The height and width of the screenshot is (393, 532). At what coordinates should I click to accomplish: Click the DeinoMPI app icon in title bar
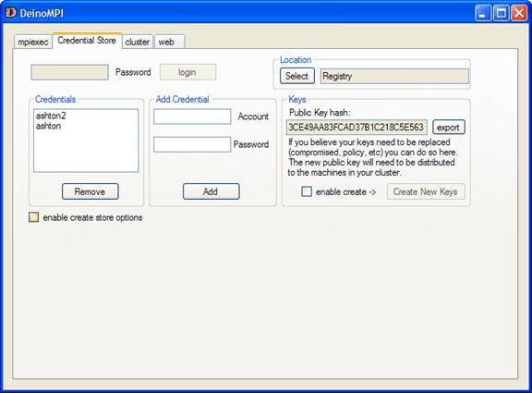point(11,13)
